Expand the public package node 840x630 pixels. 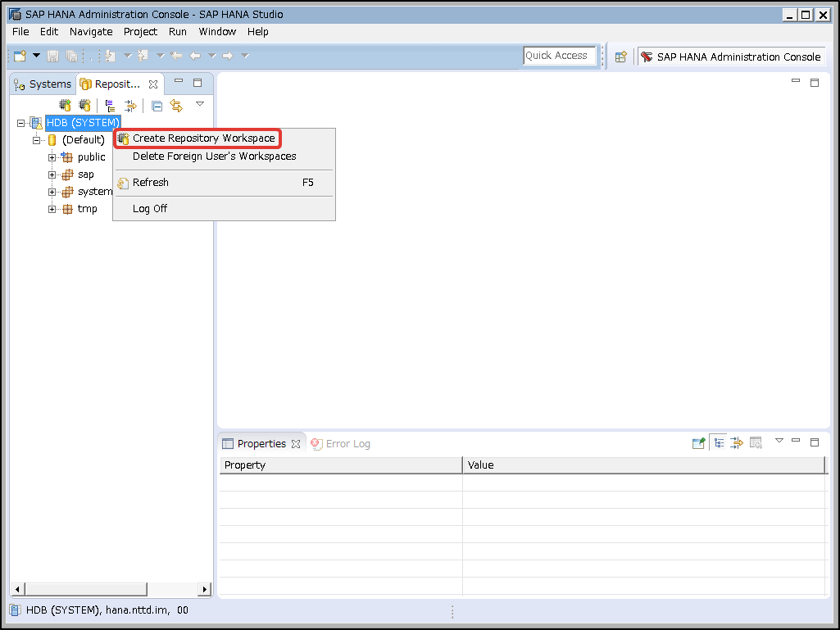pyautogui.click(x=52, y=157)
